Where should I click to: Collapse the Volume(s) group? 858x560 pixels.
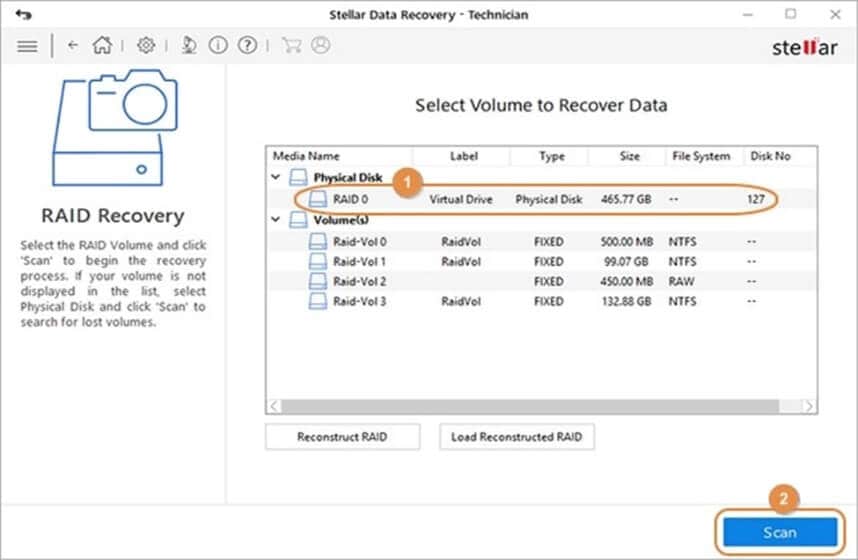coord(276,220)
